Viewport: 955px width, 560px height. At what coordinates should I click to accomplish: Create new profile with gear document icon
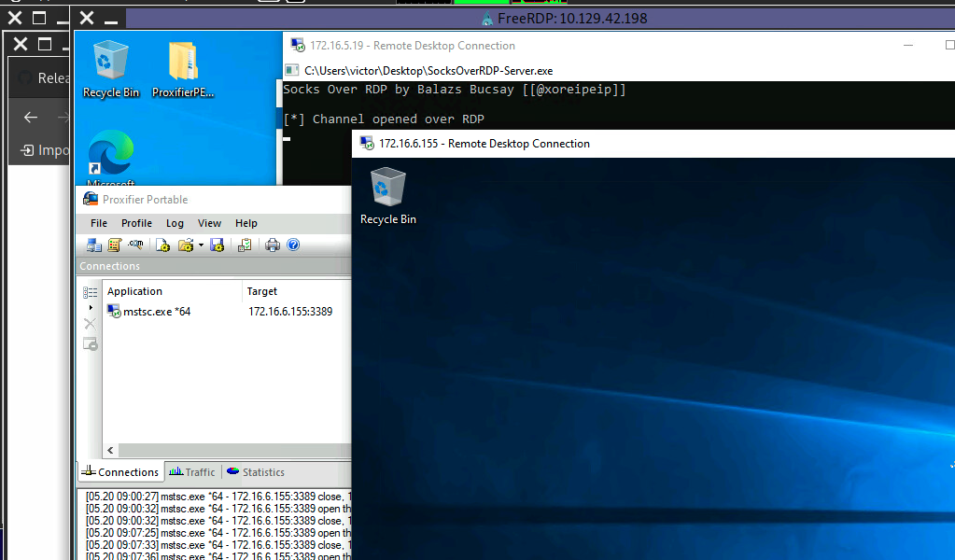(162, 245)
